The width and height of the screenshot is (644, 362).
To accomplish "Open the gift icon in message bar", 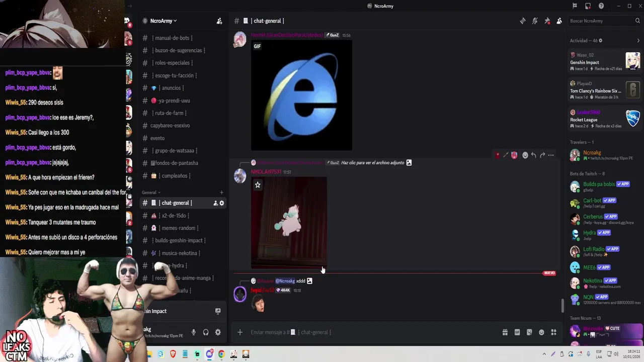I will pyautogui.click(x=505, y=332).
